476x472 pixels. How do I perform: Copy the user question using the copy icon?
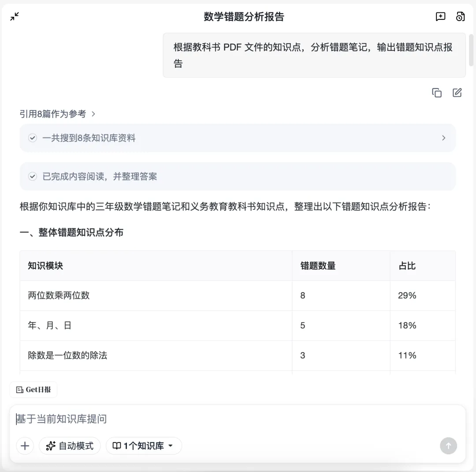tap(436, 93)
